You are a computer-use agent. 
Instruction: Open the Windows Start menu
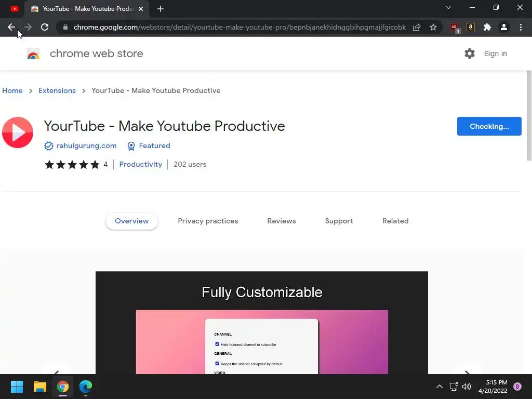point(17,387)
